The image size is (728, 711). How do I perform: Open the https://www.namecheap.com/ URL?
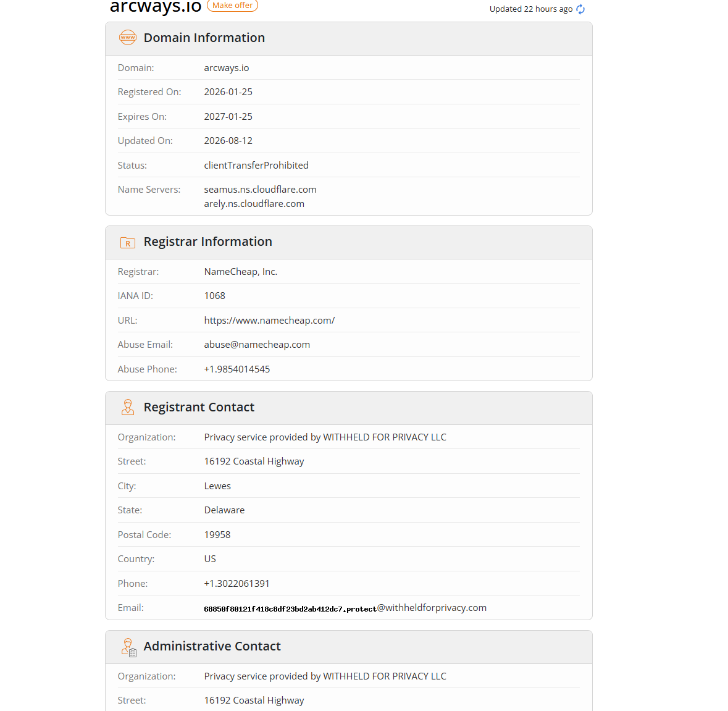(x=269, y=321)
